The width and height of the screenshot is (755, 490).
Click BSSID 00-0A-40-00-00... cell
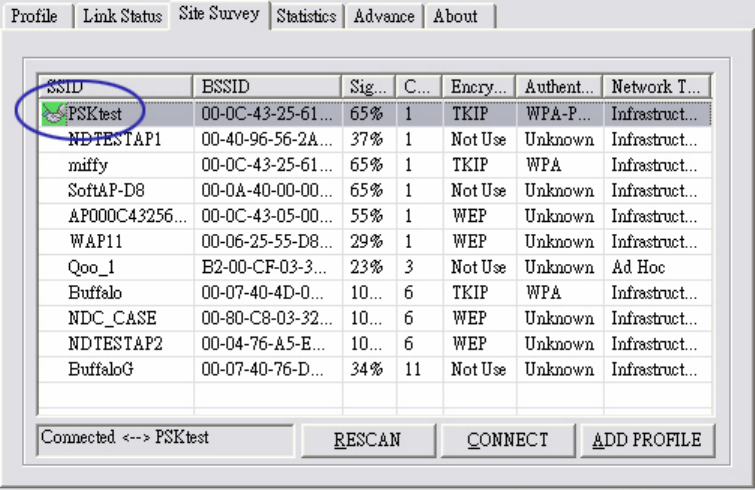click(x=267, y=191)
